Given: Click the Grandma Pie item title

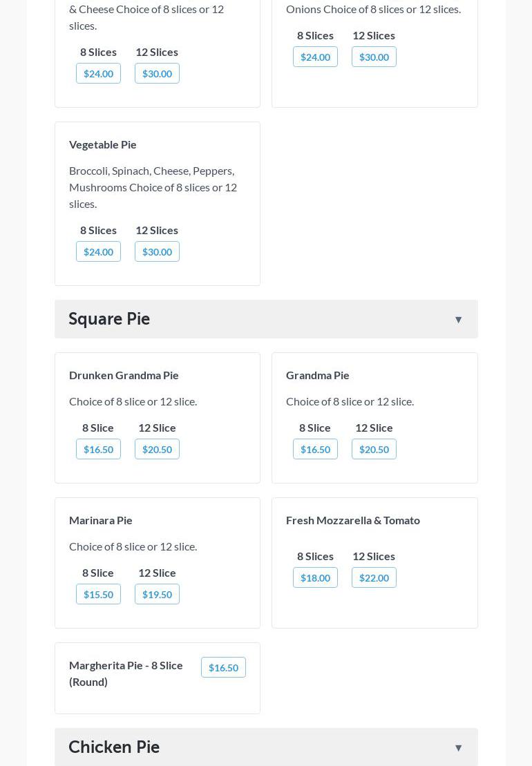Looking at the screenshot, I should pyautogui.click(x=318, y=375).
